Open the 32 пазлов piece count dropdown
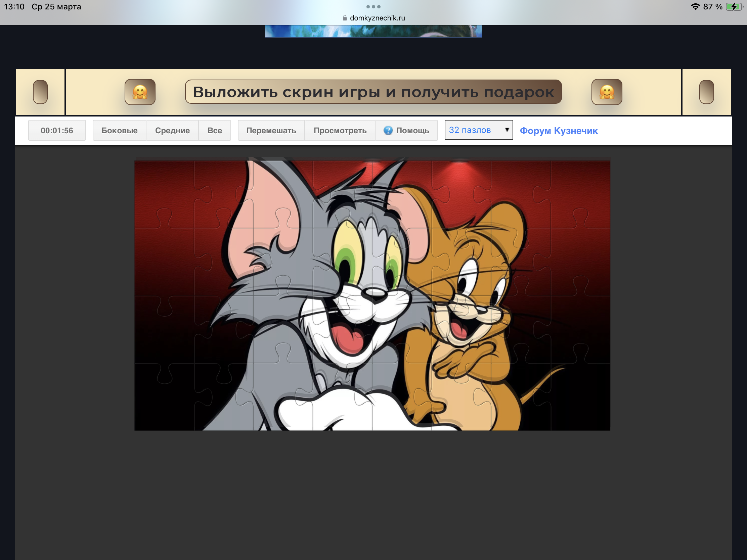Viewport: 747px width, 560px height. pos(473,130)
